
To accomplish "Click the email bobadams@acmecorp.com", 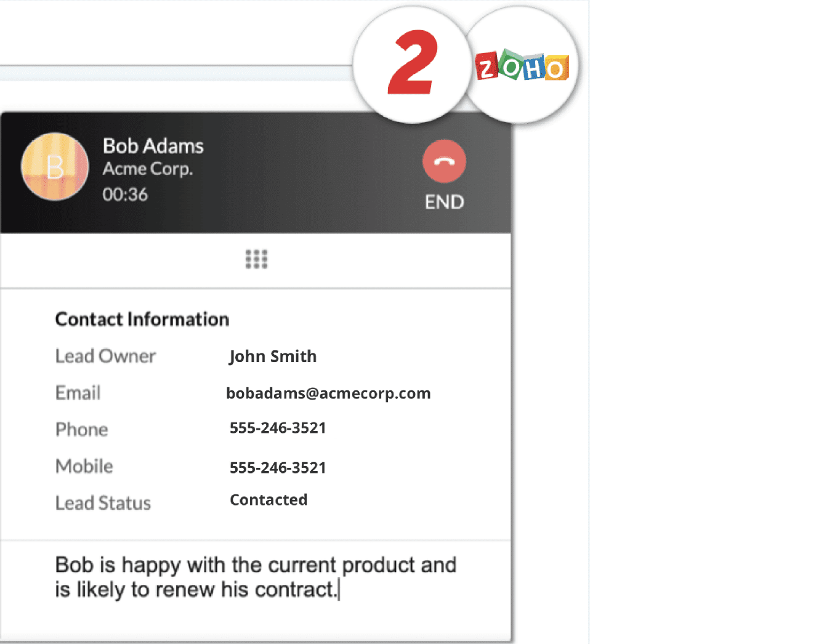I will (328, 393).
